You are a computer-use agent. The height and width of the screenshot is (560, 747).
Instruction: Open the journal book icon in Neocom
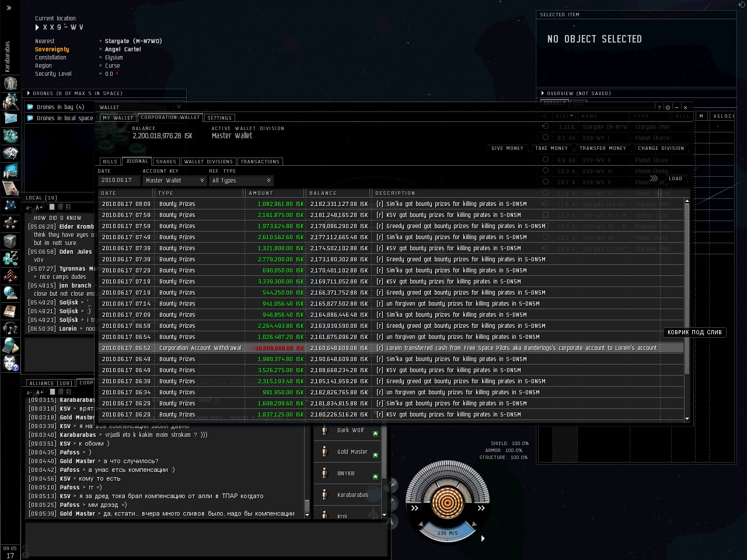11,310
